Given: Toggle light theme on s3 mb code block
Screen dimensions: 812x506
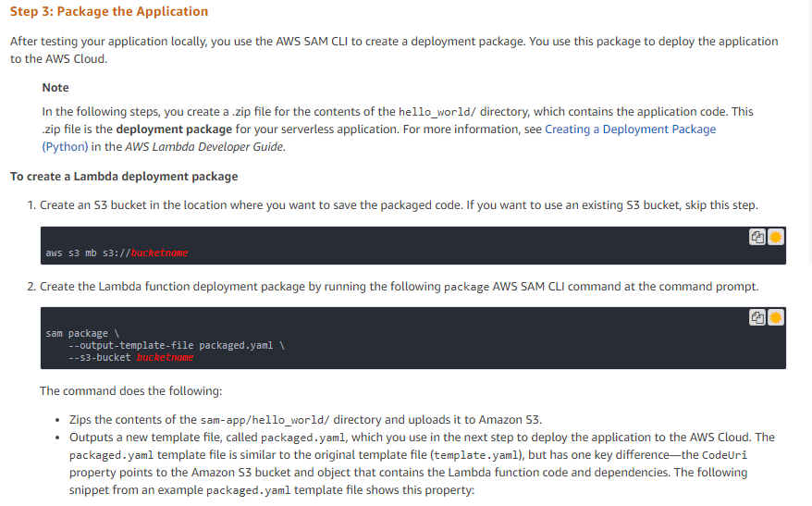Looking at the screenshot, I should coord(775,237).
